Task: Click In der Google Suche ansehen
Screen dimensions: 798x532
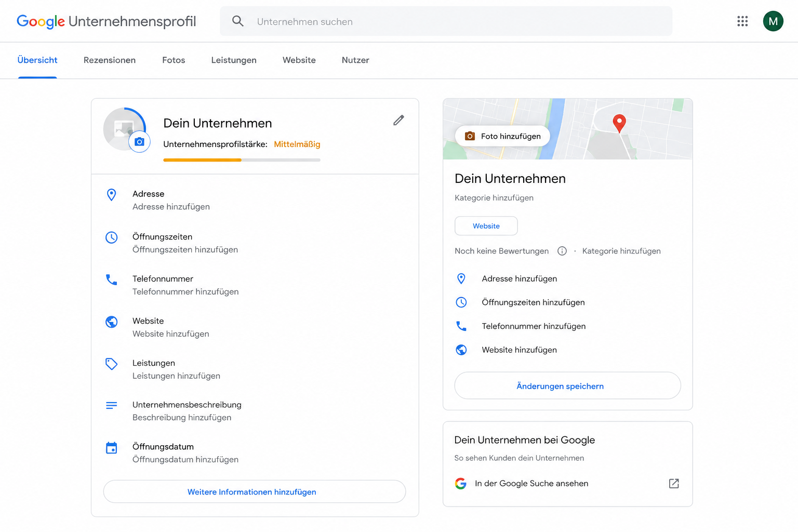Action: (531, 484)
